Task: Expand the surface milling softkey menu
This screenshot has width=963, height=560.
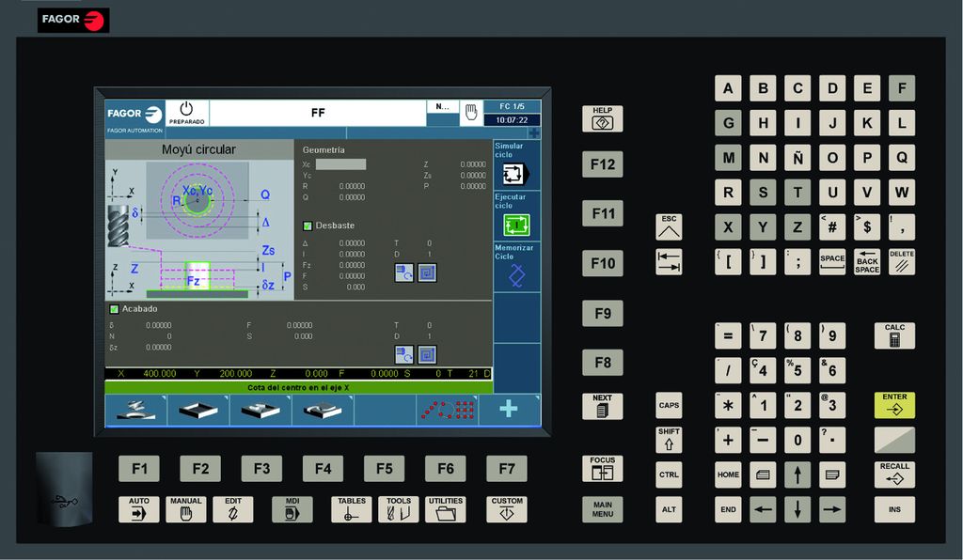Action: [135, 410]
